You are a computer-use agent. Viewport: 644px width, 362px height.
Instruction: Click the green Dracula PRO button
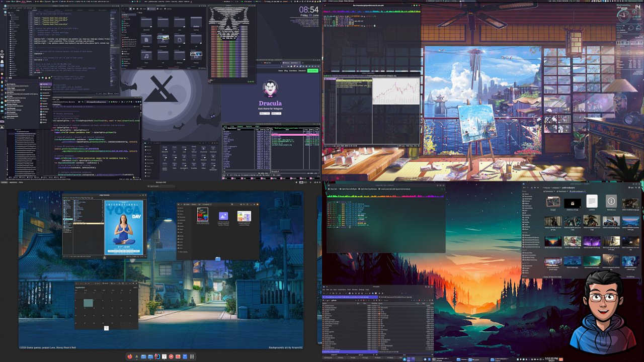tap(313, 70)
